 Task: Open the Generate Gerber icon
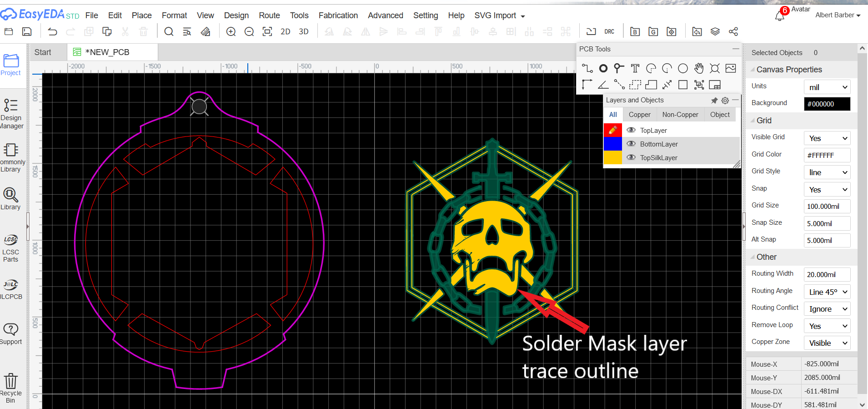(653, 31)
